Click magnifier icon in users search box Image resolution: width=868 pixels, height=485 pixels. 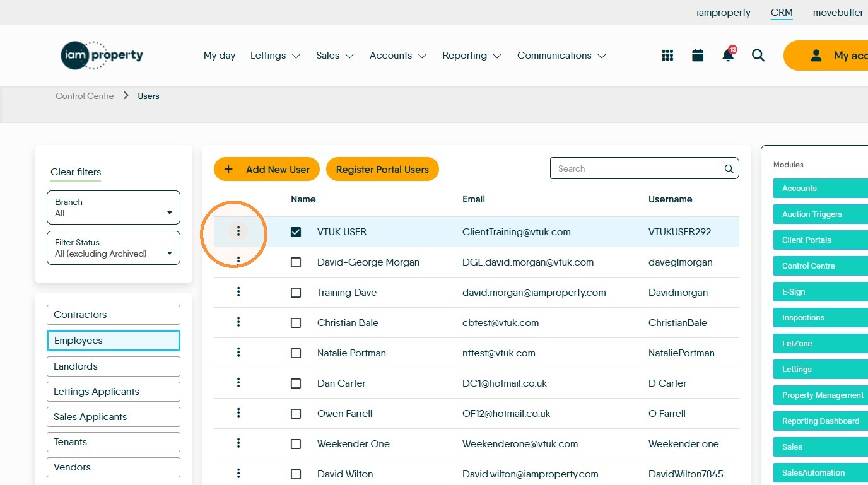(x=729, y=168)
